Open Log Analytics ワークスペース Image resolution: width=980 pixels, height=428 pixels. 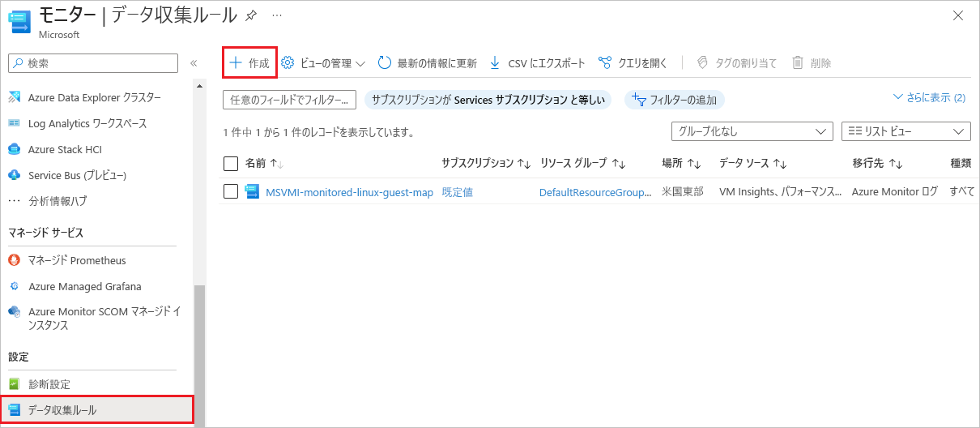pyautogui.click(x=87, y=123)
